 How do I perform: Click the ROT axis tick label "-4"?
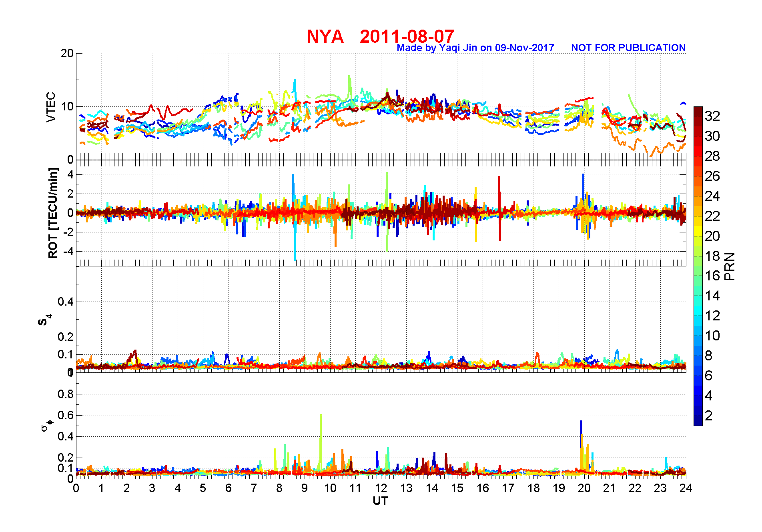tap(69, 252)
